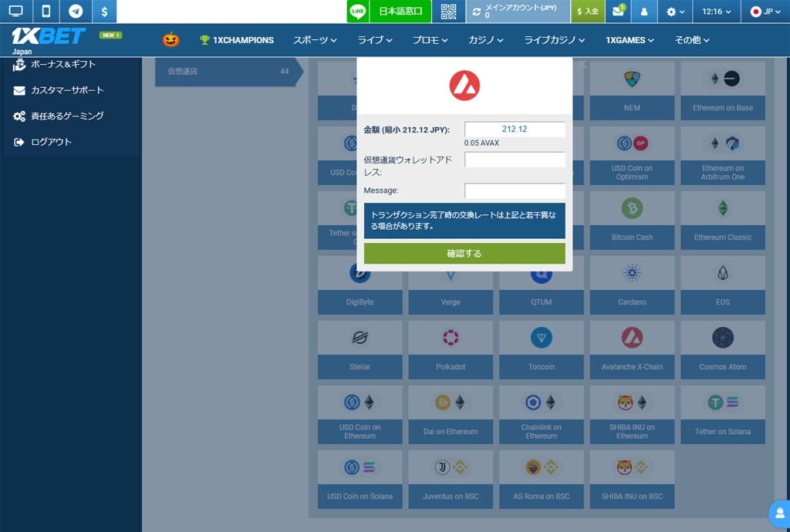This screenshot has width=790, height=532.
Task: Expand the ライブ menu
Action: (374, 40)
